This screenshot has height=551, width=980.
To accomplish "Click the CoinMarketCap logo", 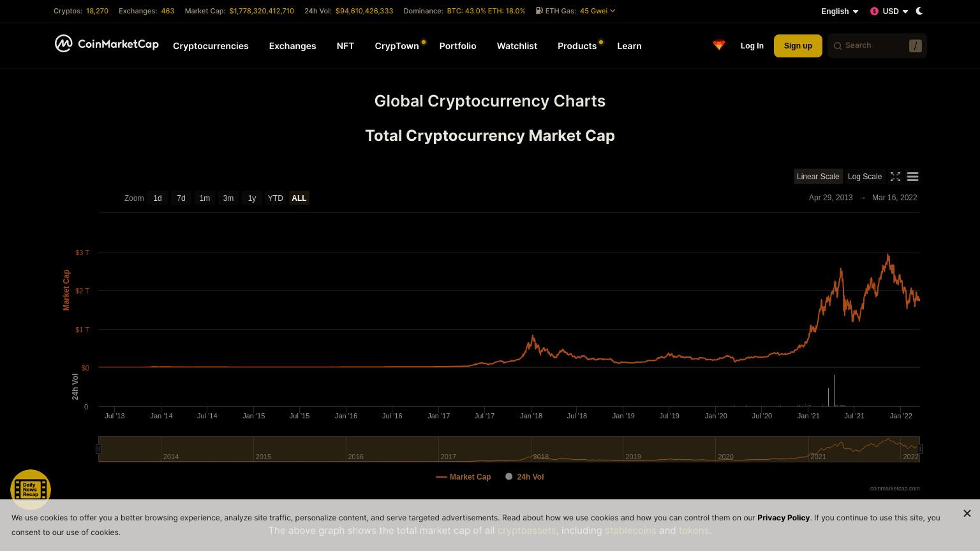I will click(107, 43).
